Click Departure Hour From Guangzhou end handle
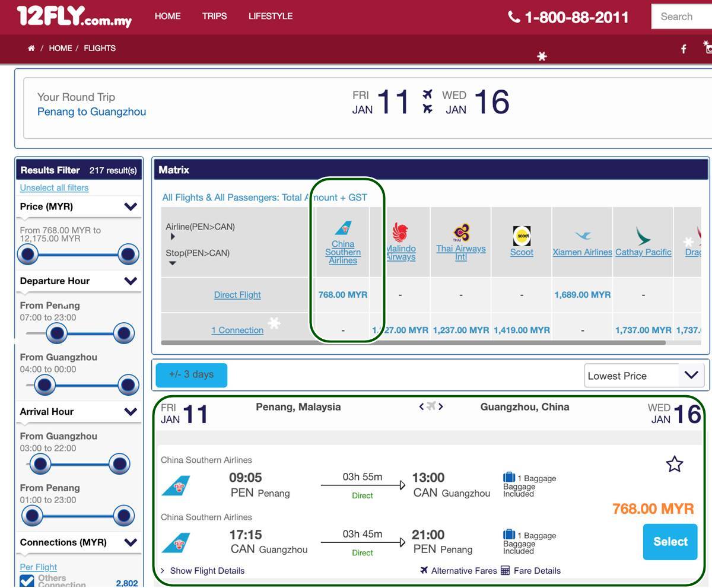Image resolution: width=712 pixels, height=588 pixels. pyautogui.click(x=128, y=385)
